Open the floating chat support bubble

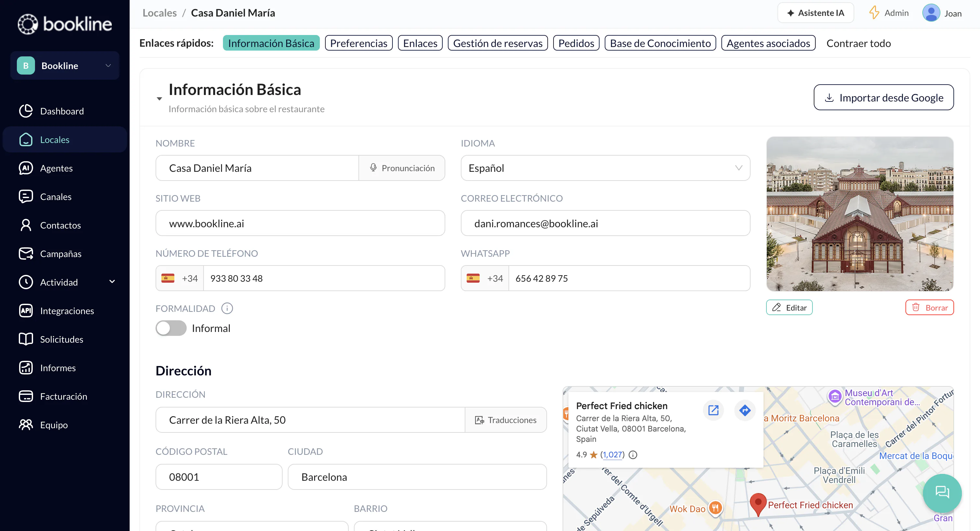pos(942,493)
